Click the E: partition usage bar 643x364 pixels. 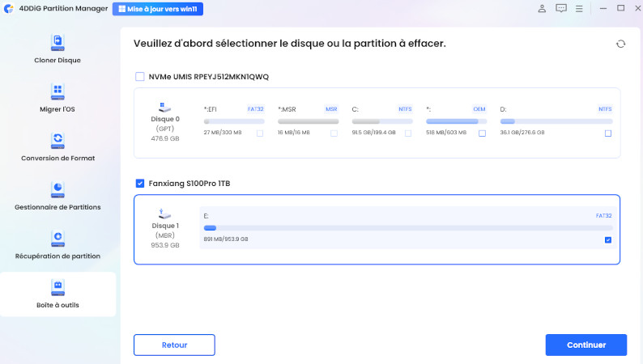pos(408,228)
